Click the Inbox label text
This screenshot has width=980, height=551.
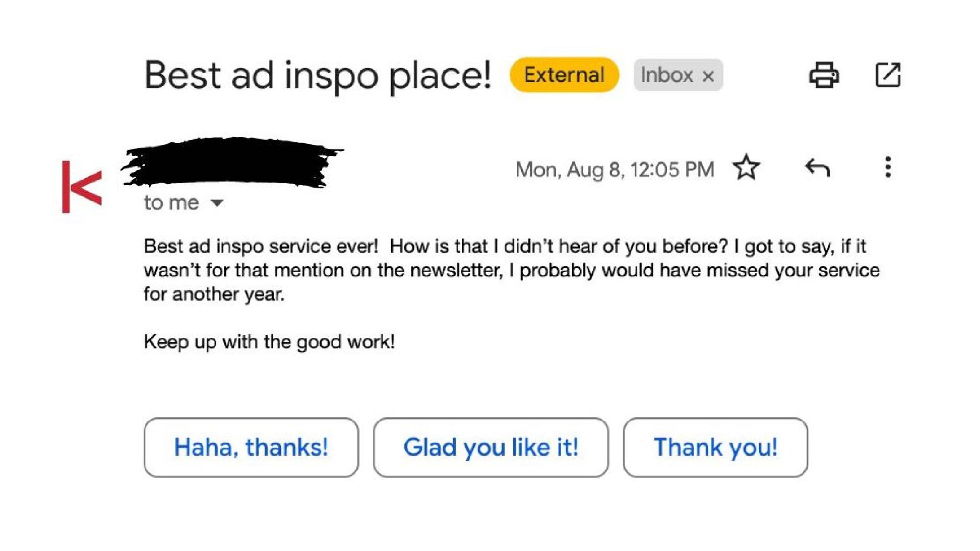[666, 75]
